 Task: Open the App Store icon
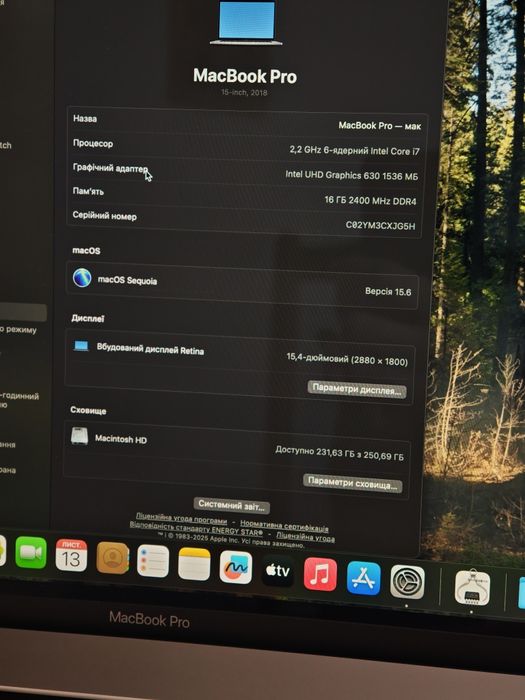click(363, 578)
